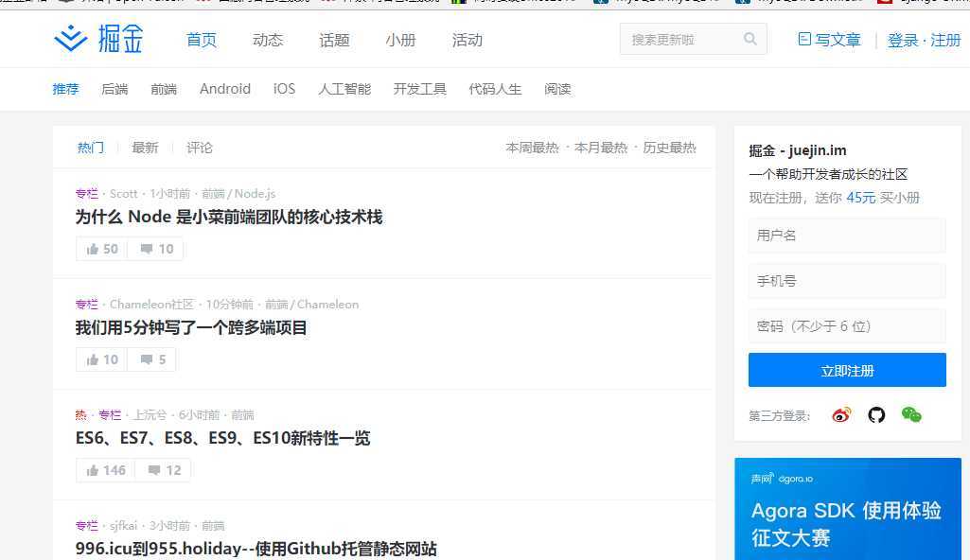The image size is (970, 560).
Task: Open author Scott's profile
Action: 124,194
